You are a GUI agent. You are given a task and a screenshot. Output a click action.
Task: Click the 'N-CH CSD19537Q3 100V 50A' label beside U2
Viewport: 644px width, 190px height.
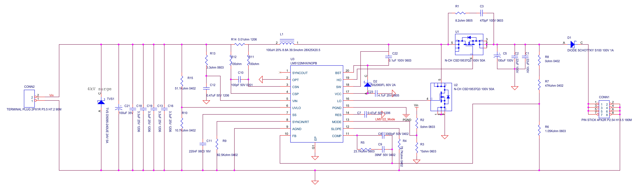point(474,89)
